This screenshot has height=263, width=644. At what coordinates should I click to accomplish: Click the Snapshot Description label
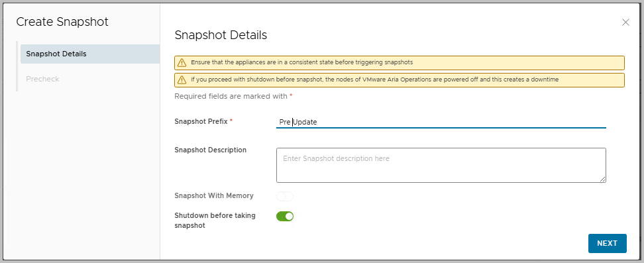[x=210, y=150]
